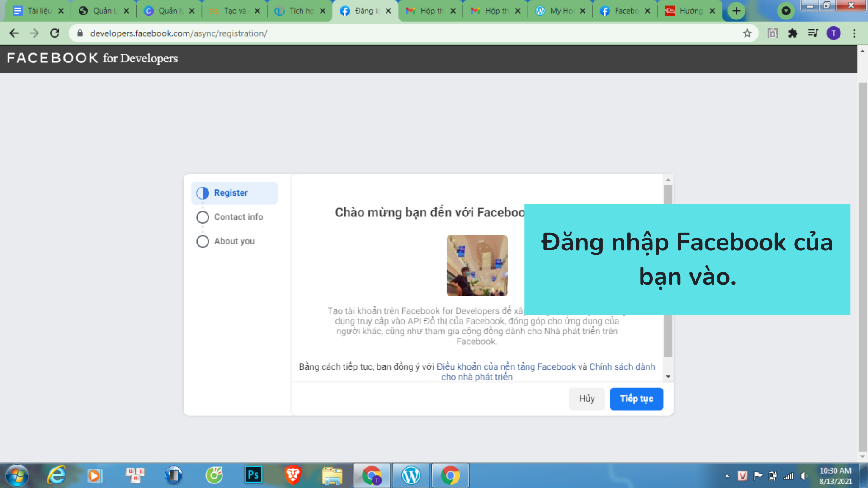Go back using the browser back arrow

coord(14,33)
